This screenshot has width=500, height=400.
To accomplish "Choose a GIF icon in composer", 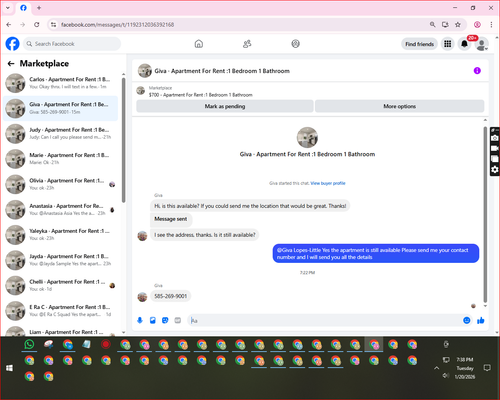I will [178, 320].
